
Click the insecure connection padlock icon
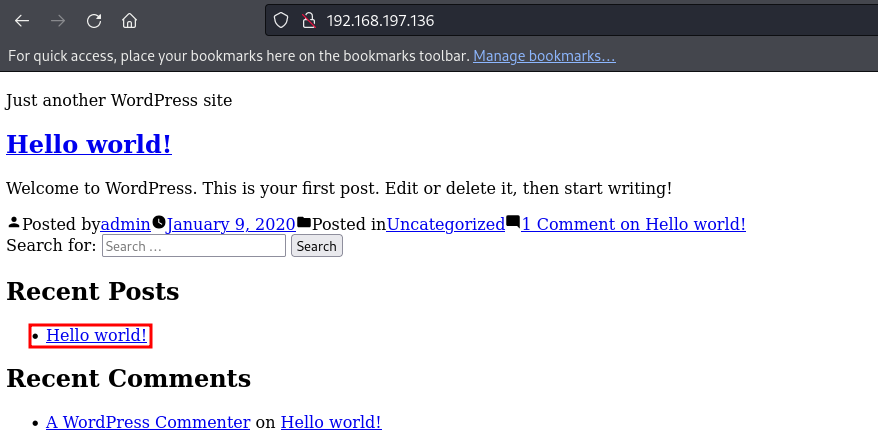(x=309, y=21)
